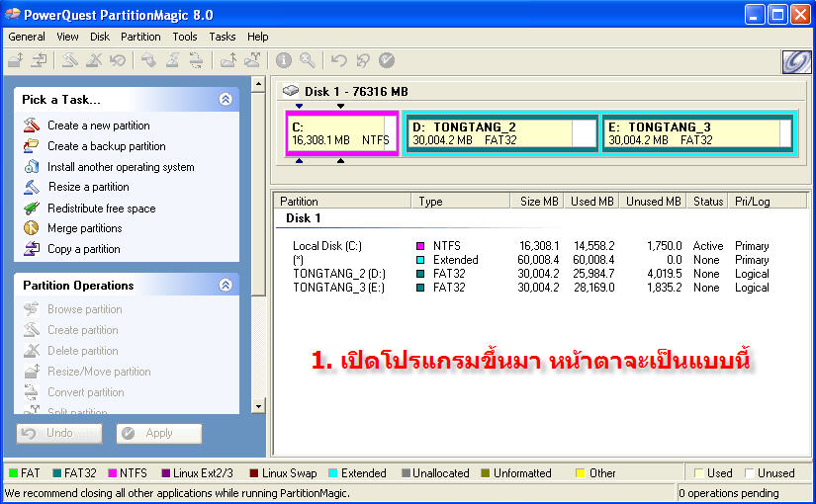Click the Copy partition toolbar icon

pyautogui.click(x=39, y=61)
